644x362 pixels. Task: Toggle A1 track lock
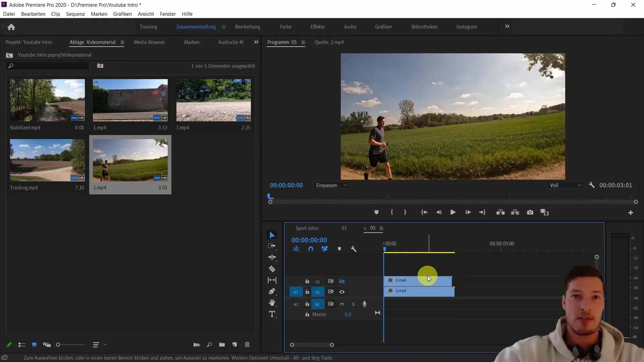click(x=307, y=304)
